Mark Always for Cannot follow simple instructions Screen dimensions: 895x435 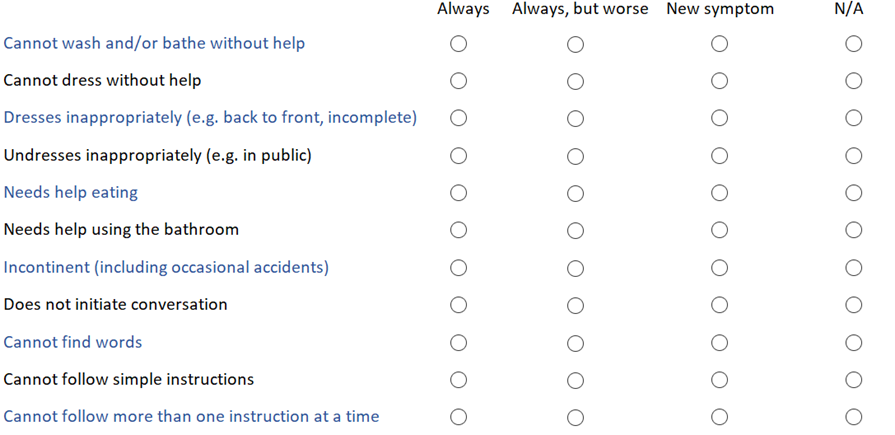(458, 380)
